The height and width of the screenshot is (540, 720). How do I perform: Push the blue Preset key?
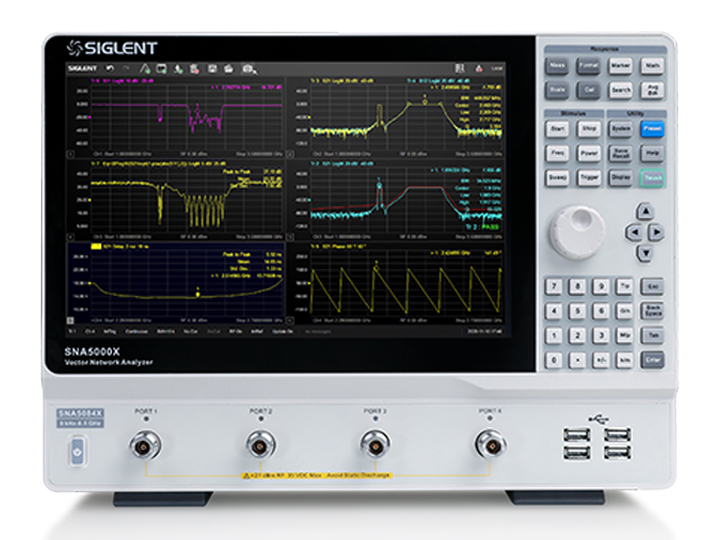pyautogui.click(x=652, y=129)
